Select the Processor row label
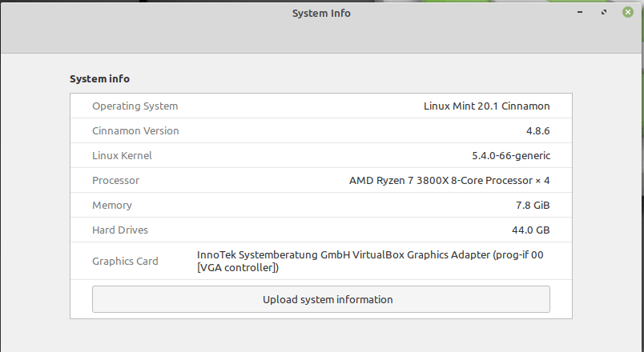 (x=116, y=180)
